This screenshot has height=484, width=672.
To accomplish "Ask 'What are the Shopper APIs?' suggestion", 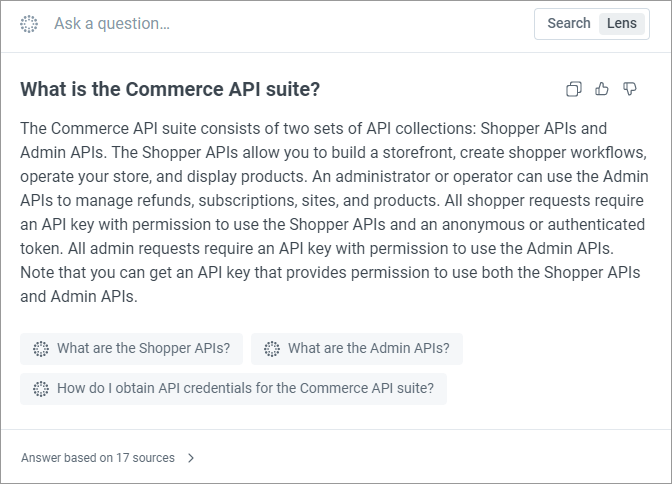I will (132, 349).
